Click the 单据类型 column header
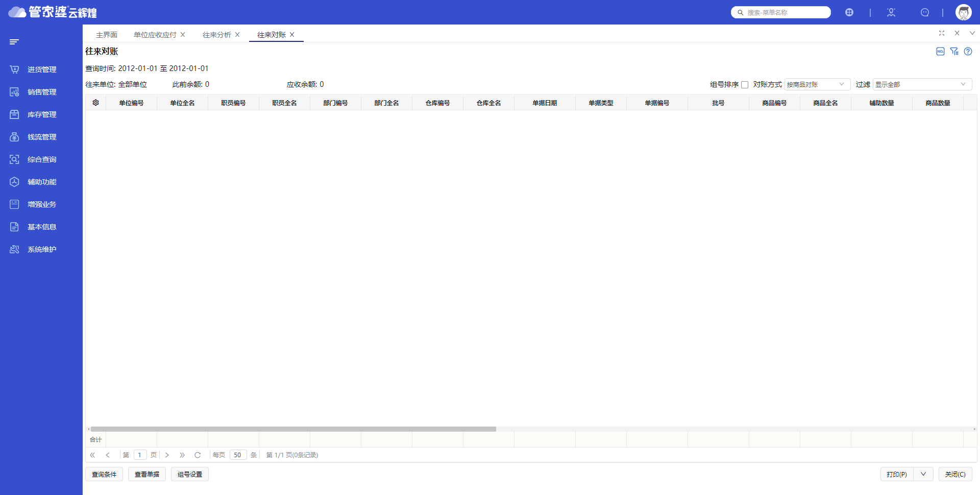The width and height of the screenshot is (980, 495). [x=601, y=103]
